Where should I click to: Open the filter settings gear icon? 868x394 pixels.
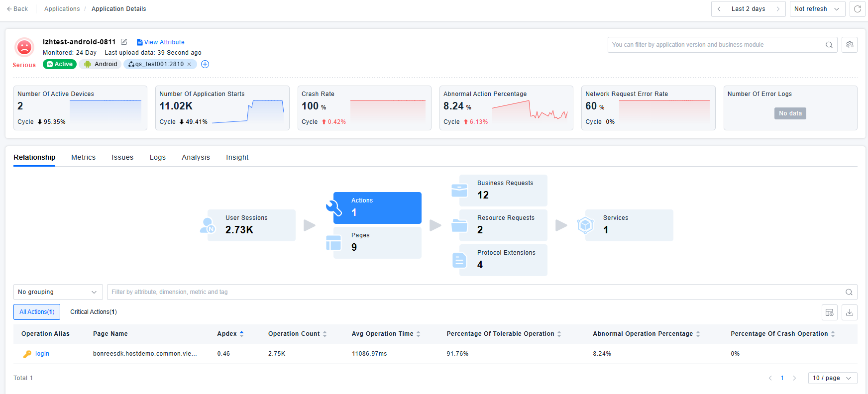(850, 45)
